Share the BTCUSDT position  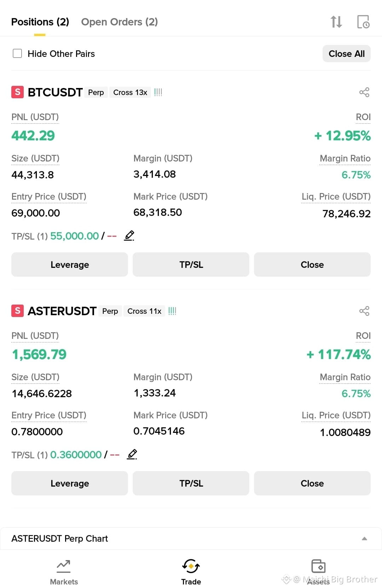364,92
